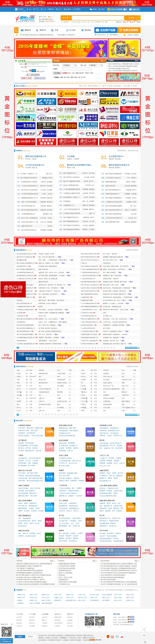Screen dimensions: 155x644
Task: Open the 互联网 job category tile
Action: click(x=50, y=432)
